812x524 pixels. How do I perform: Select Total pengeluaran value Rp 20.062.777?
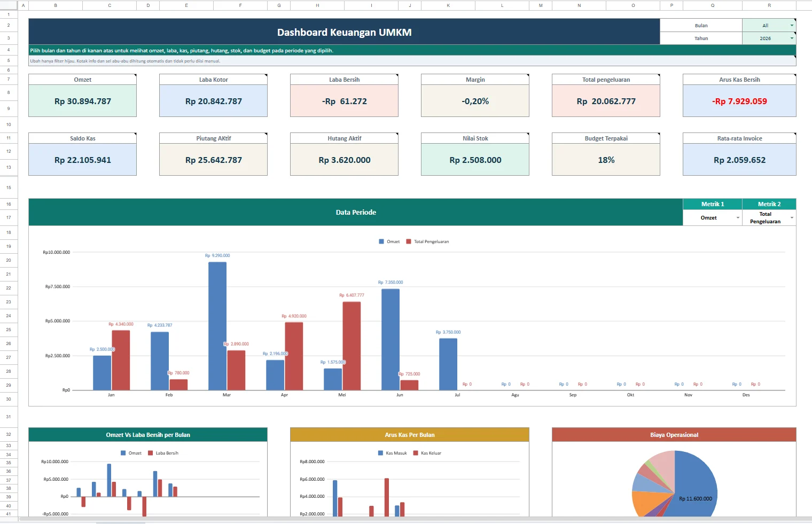pos(606,101)
